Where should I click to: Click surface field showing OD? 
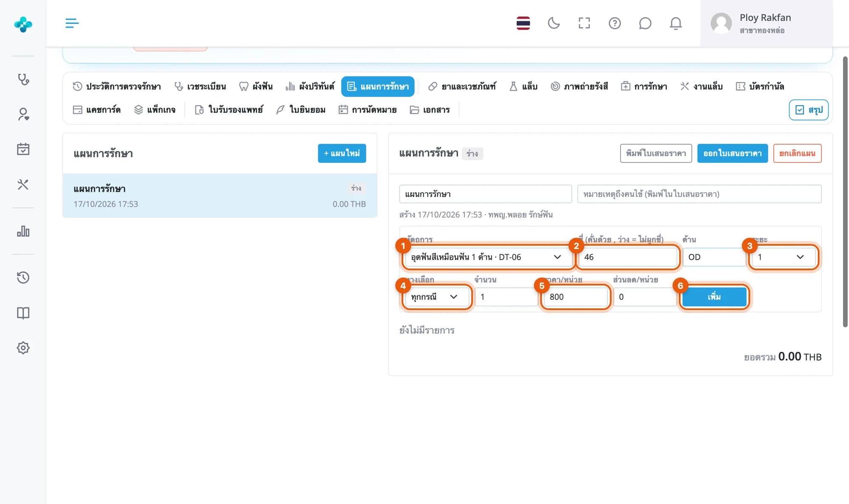(x=714, y=257)
